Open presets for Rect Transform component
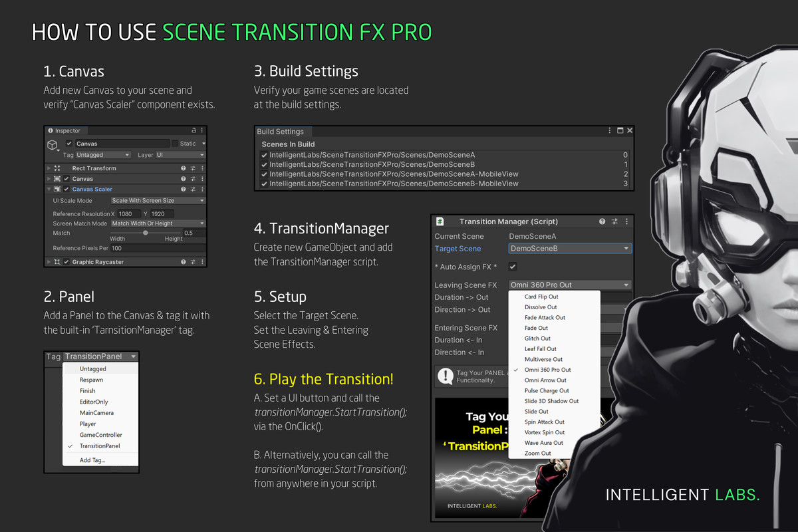798x532 pixels. 193,168
